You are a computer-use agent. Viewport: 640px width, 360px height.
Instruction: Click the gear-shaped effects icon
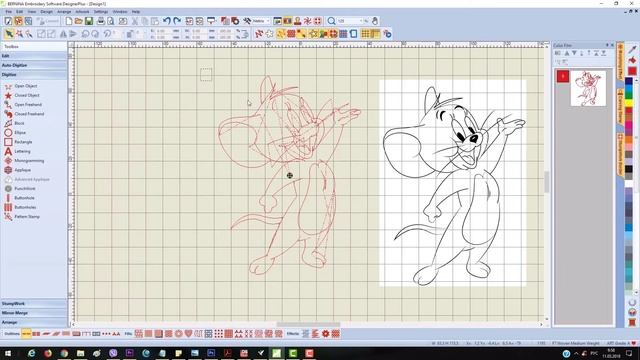[x=325, y=334]
